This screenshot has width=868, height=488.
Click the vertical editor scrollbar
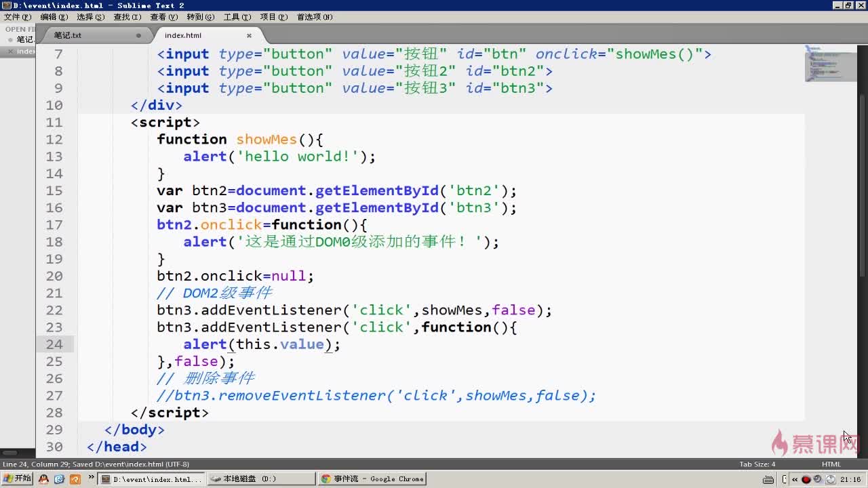(863, 185)
